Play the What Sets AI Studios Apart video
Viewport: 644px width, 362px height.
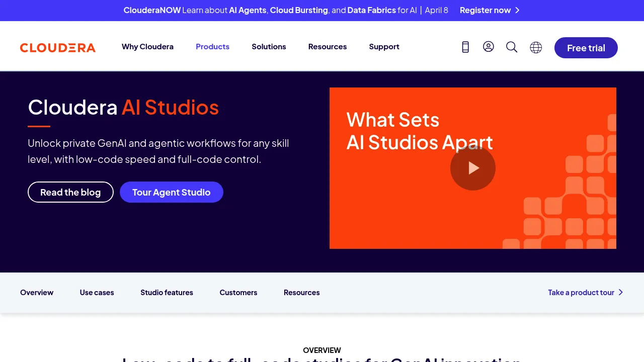click(x=473, y=168)
